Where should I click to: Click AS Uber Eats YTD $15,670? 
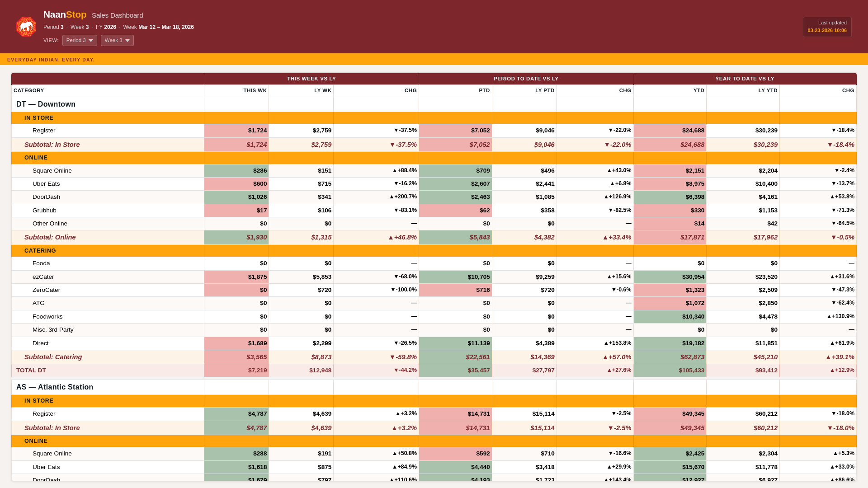tap(670, 467)
